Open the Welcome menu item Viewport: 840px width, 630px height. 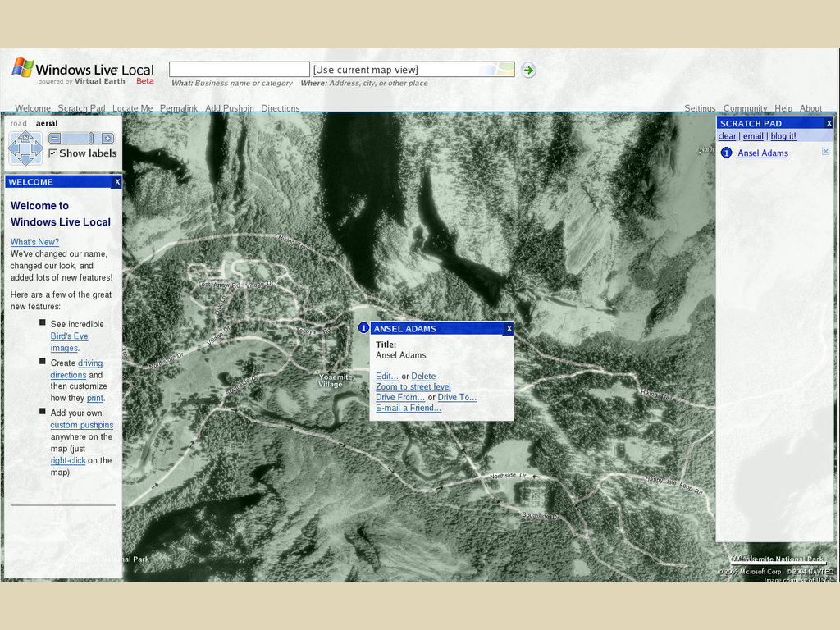33,108
